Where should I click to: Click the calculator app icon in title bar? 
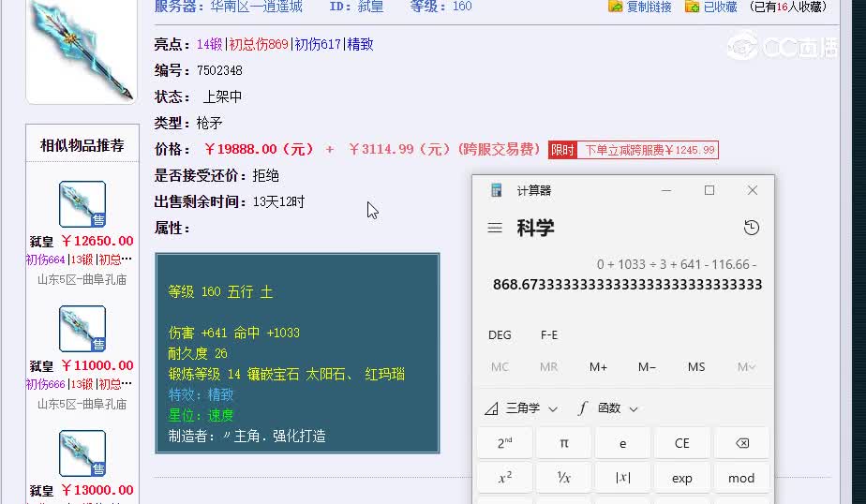[496, 190]
